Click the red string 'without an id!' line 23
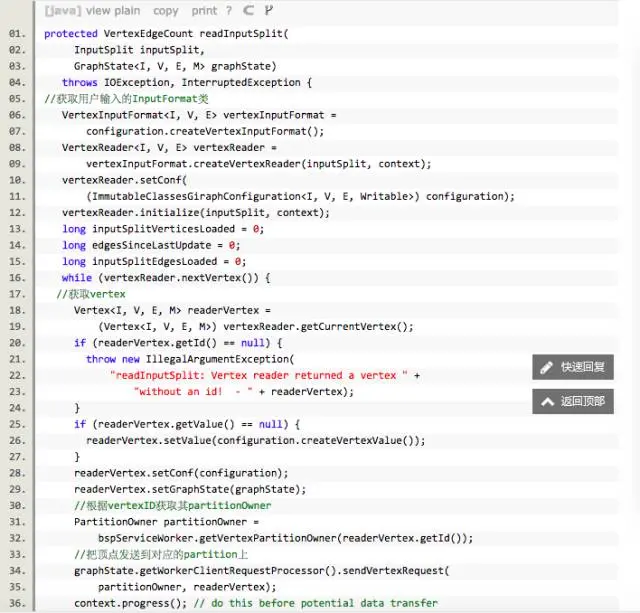640x613 pixels. coord(178,392)
